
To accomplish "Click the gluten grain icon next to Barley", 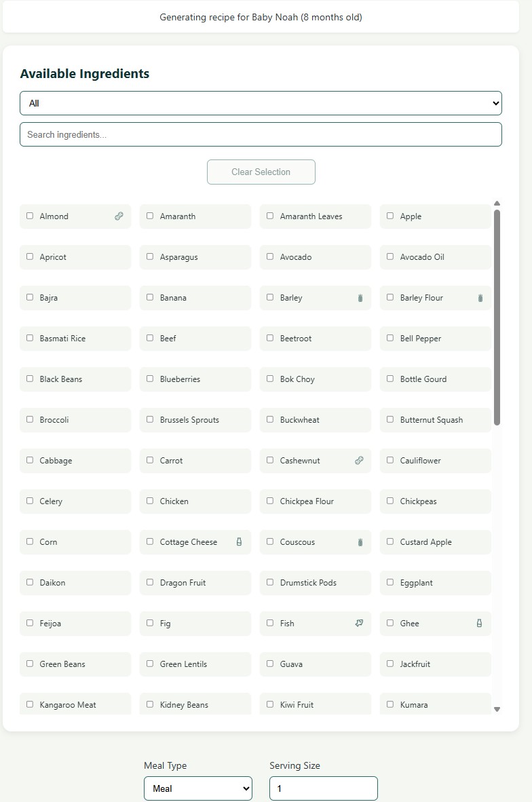I will click(360, 297).
